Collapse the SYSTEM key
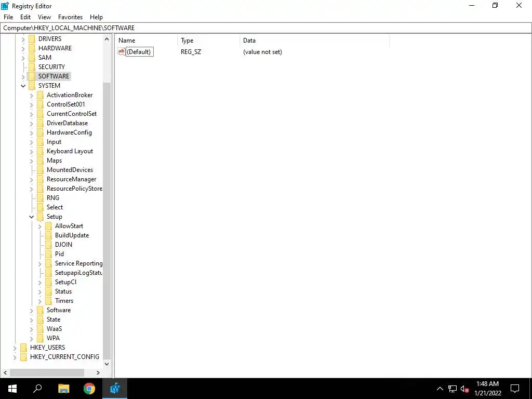This screenshot has width=532, height=399. click(23, 86)
